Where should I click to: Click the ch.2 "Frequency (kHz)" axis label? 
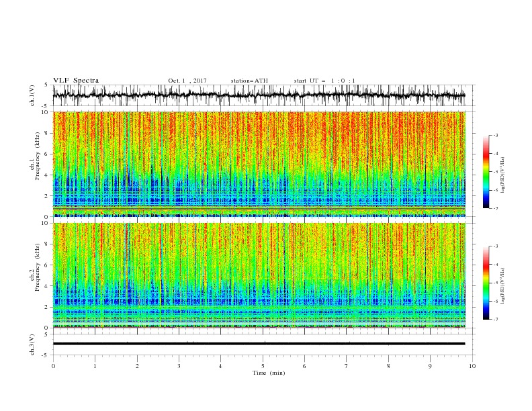38,267
